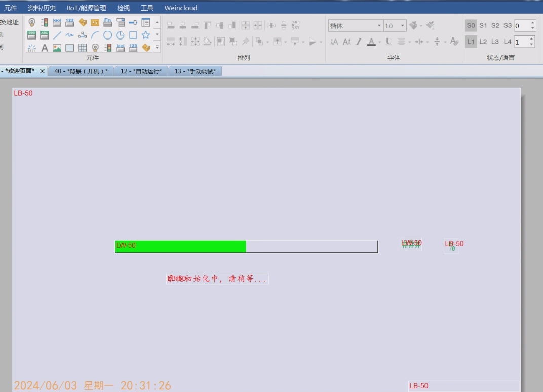The image size is (543, 392).
Task: Select the pie/sector shape tool
Action: click(x=121, y=35)
